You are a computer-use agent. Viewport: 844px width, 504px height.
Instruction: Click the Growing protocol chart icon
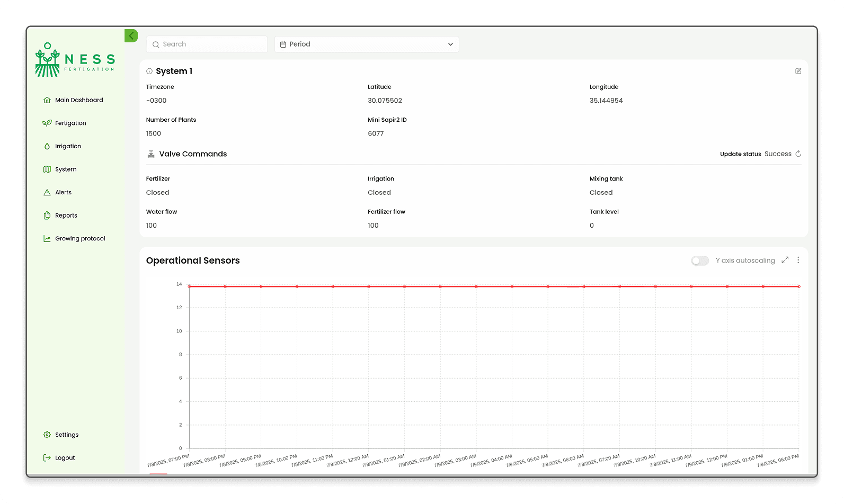[x=47, y=239]
